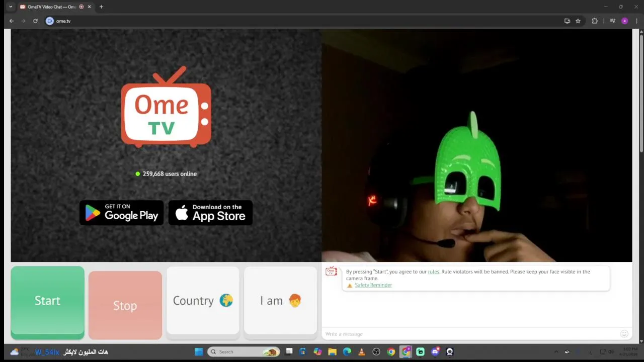Viewport: 644px width, 362px height.
Task: Click the OmeTV avatar beside the chat notice
Action: coord(331,271)
